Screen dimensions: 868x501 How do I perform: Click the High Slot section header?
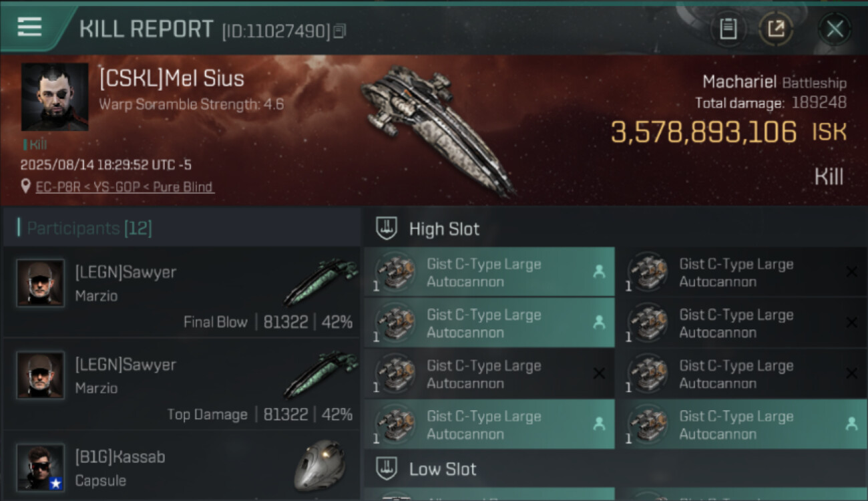point(444,229)
